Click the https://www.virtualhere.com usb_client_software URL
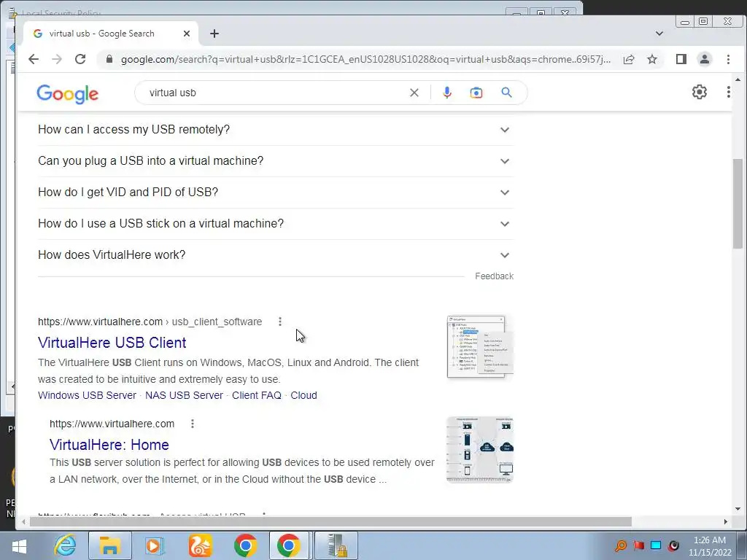 point(150,322)
